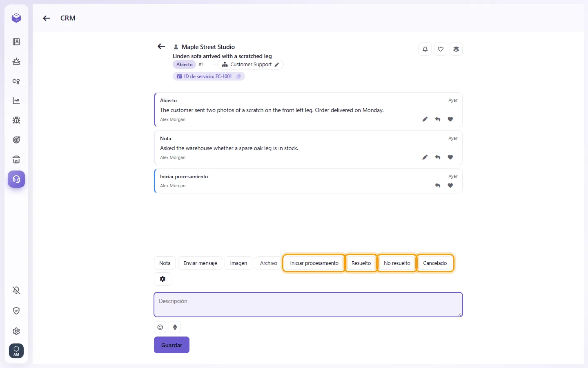Screen dimensions: 588x368
Task: Mark the ticket as Resuelto
Action: click(361, 263)
